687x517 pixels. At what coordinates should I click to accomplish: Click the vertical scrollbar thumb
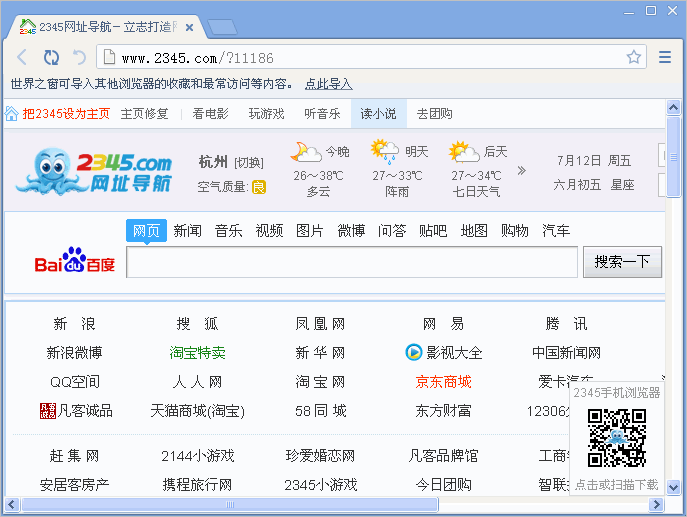(673, 157)
